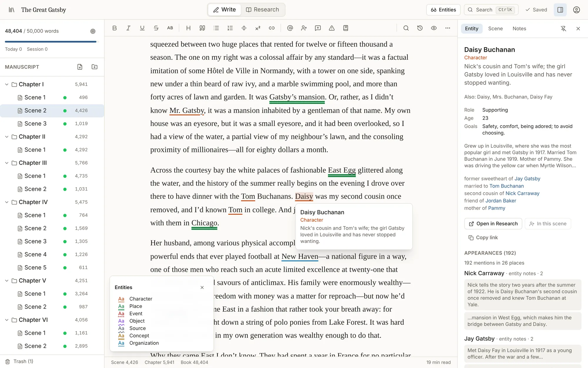The width and height of the screenshot is (588, 368).
Task: Open Trash (1) at sidebar bottom
Action: pos(19,362)
